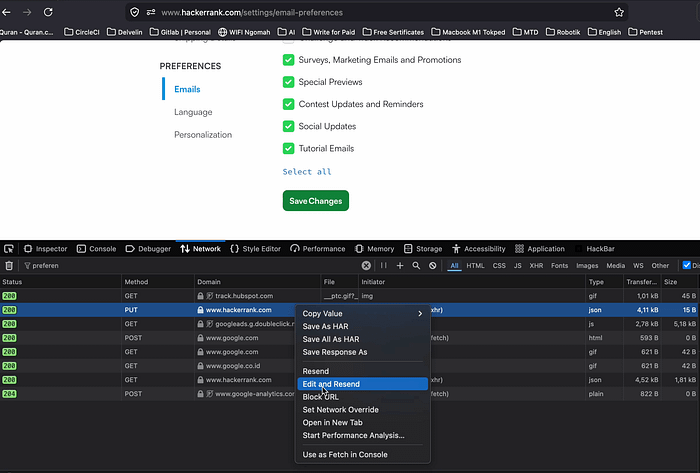Click the lock icon on the hackerrank PUT row
The height and width of the screenshot is (473, 700).
[x=200, y=310]
